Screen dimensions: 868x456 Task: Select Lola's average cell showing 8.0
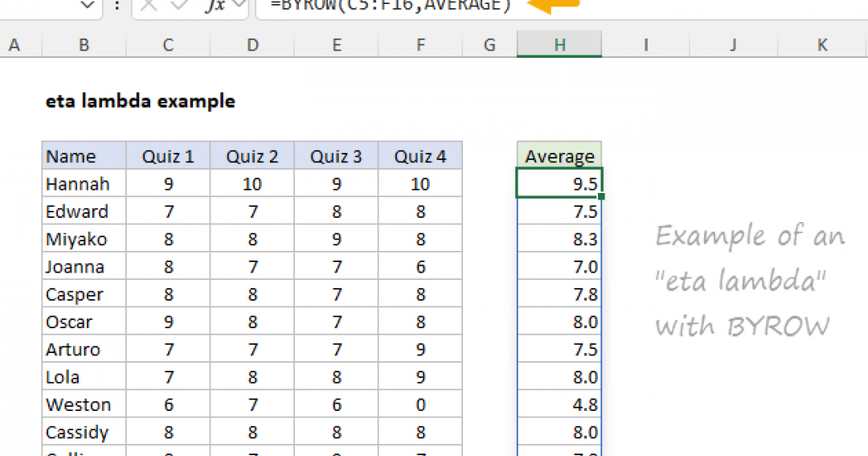coord(559,376)
